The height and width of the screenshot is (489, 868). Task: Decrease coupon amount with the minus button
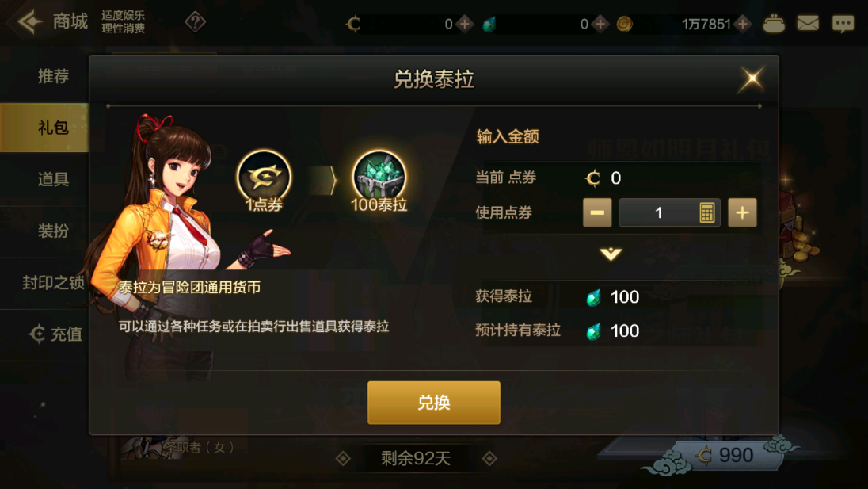tap(597, 212)
